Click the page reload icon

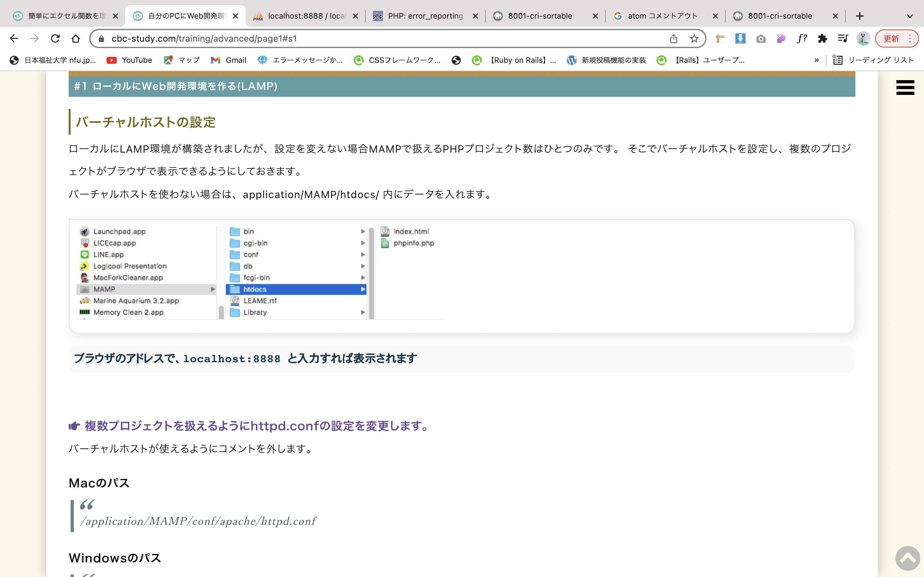pyautogui.click(x=56, y=38)
